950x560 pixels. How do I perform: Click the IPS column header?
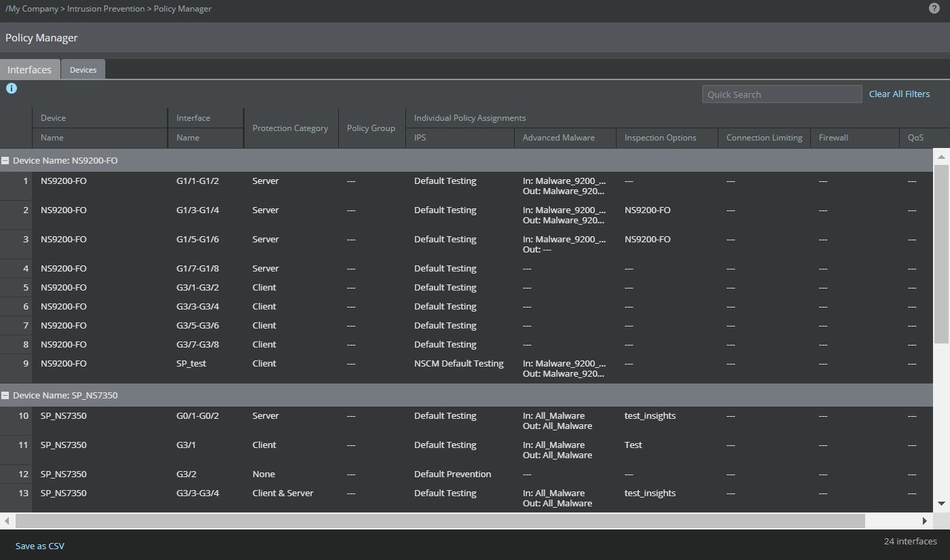(460, 138)
